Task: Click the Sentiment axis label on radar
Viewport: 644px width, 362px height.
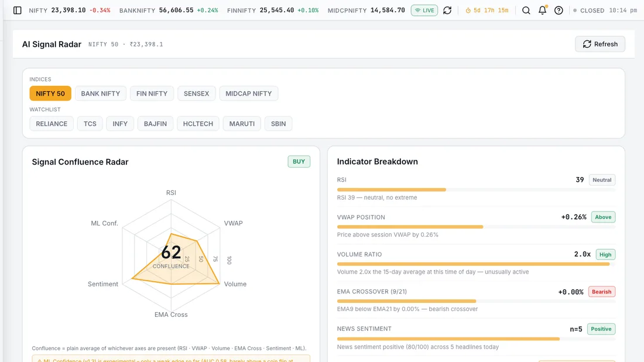Action: pos(102,284)
